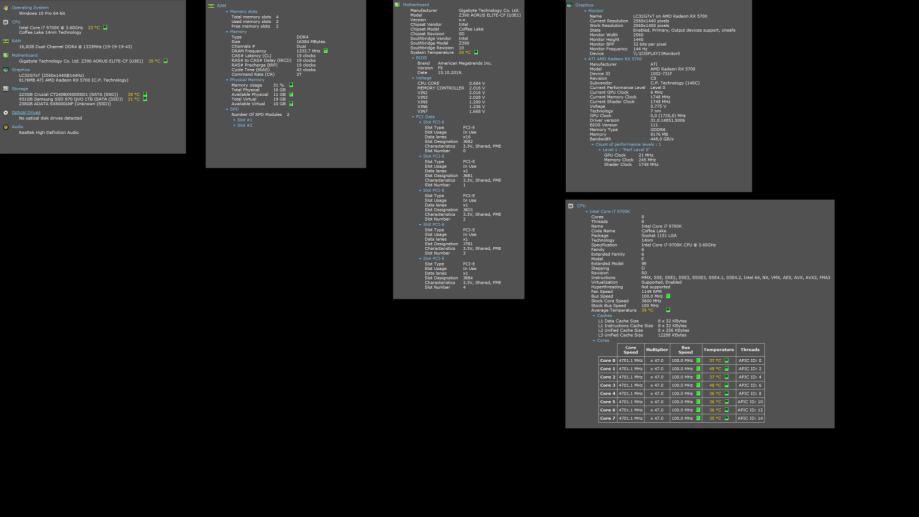Collapse SPD section in RAM panel
The width and height of the screenshot is (919, 517).
point(227,109)
